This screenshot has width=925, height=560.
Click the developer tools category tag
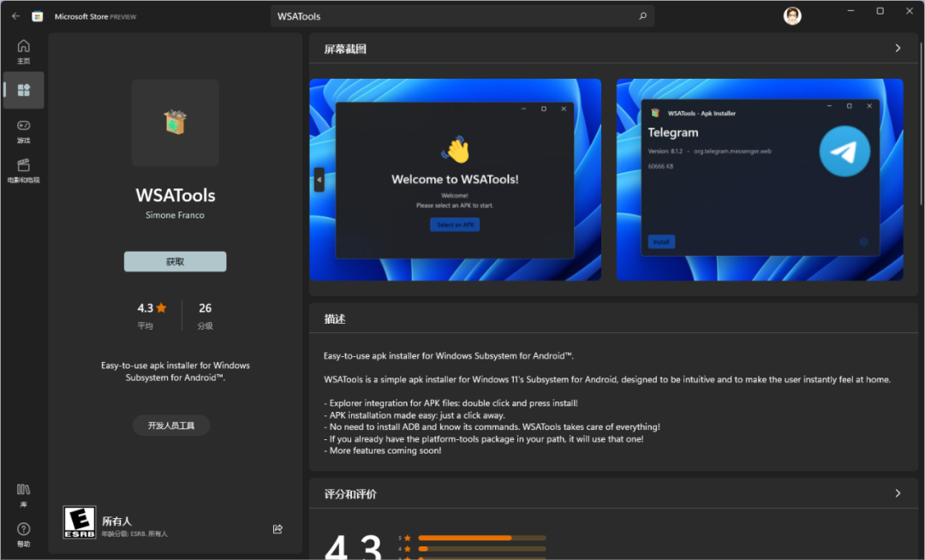tap(171, 426)
